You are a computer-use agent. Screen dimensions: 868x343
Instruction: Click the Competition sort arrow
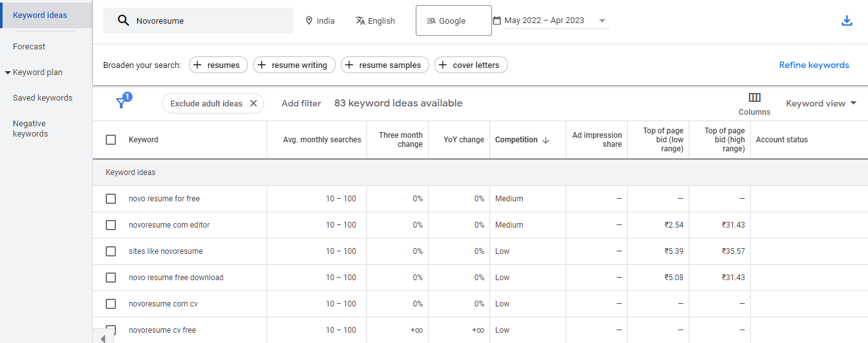546,140
